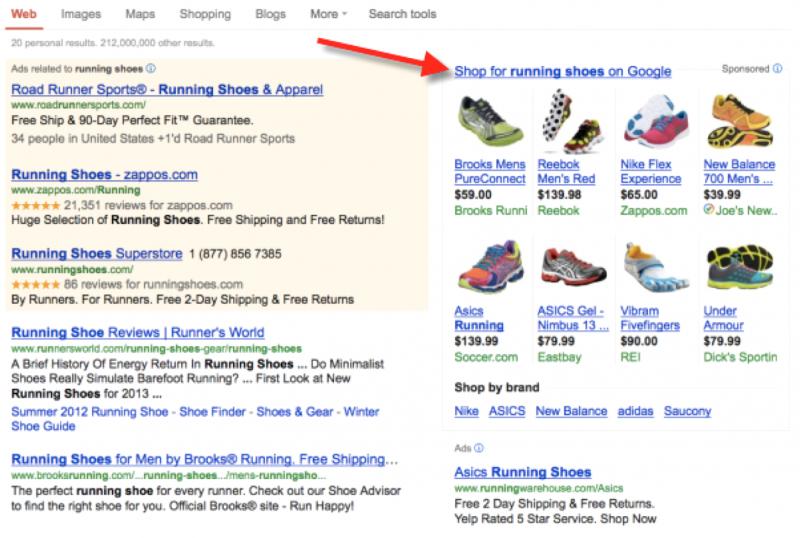The image size is (800, 538).
Task: Click www.roadrunnersports.com URL text
Action: pos(78,105)
